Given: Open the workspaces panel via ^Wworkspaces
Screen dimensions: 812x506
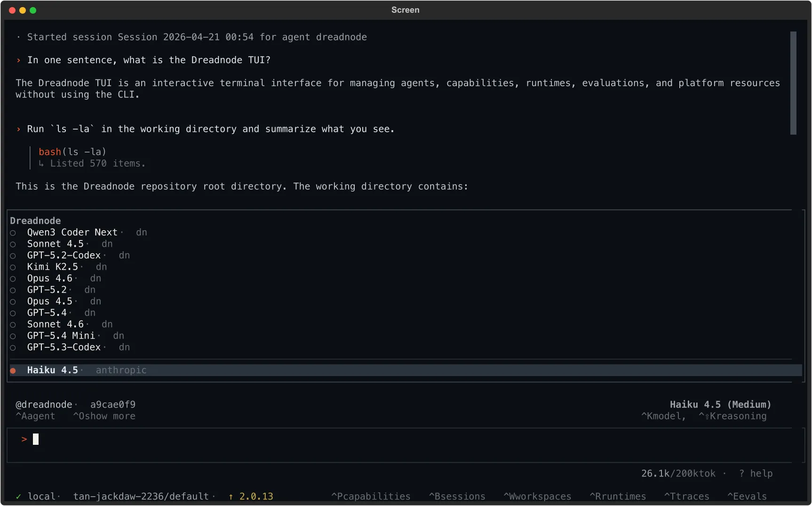Looking at the screenshot, I should point(537,496).
